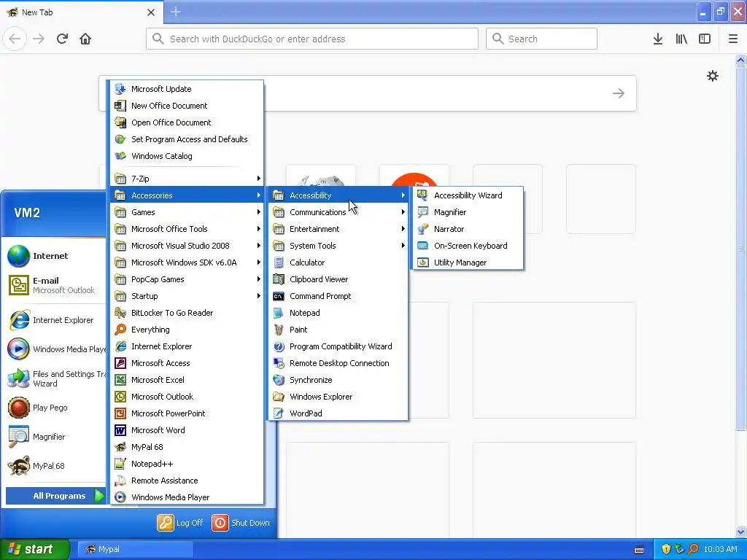747x560 pixels.
Task: Start Narrator from the Accessibility menu
Action: click(468, 229)
